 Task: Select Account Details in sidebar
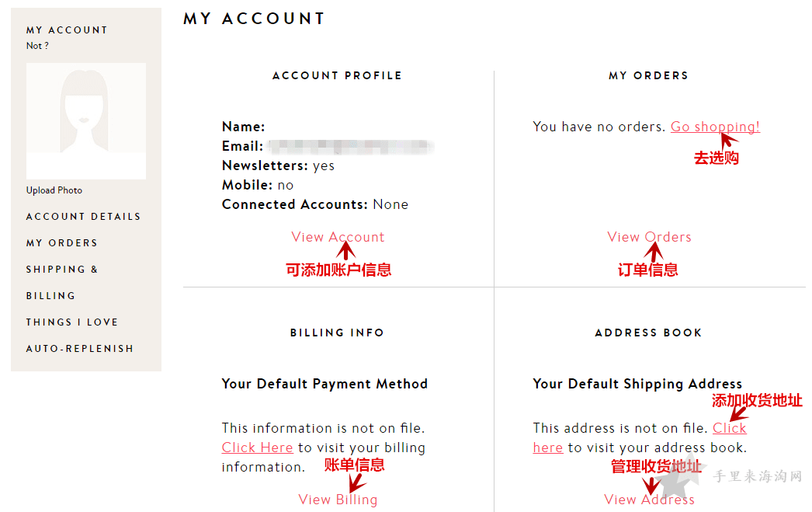pos(83,217)
